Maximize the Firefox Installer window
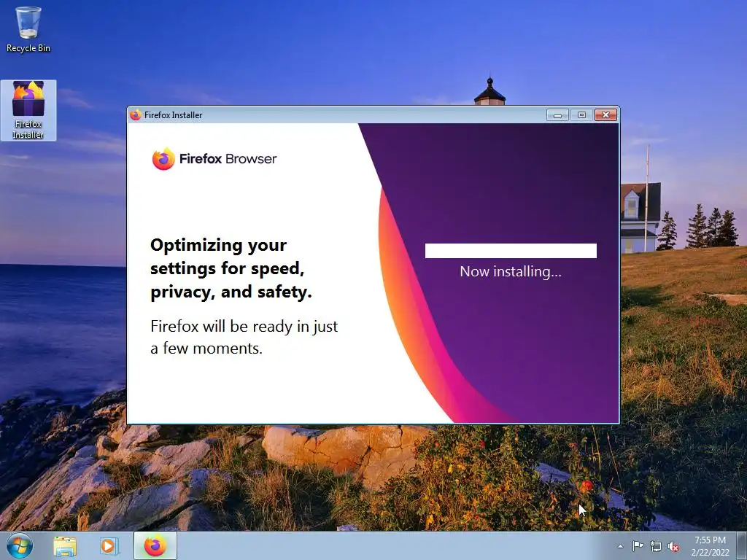This screenshot has height=560, width=747. [581, 114]
